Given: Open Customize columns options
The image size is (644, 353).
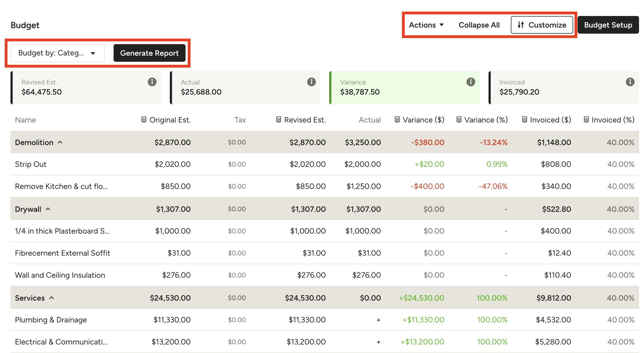Looking at the screenshot, I should click(x=542, y=25).
